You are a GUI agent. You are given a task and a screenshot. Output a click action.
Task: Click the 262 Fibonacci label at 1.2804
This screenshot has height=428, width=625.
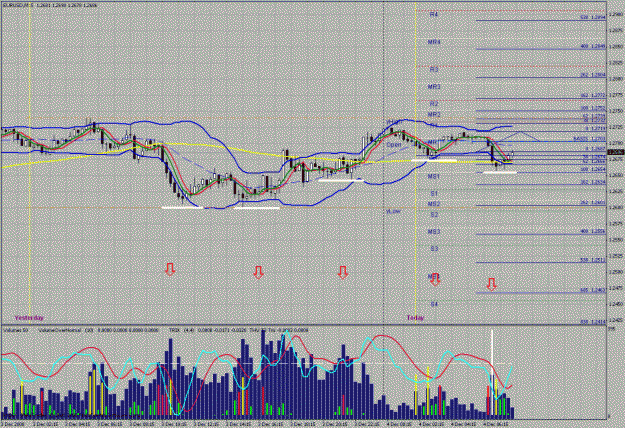[593, 75]
